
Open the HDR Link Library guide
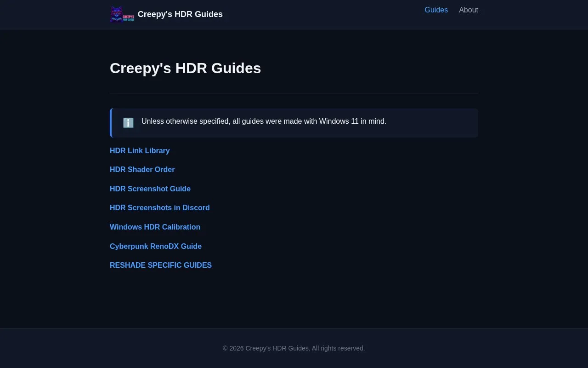140,151
